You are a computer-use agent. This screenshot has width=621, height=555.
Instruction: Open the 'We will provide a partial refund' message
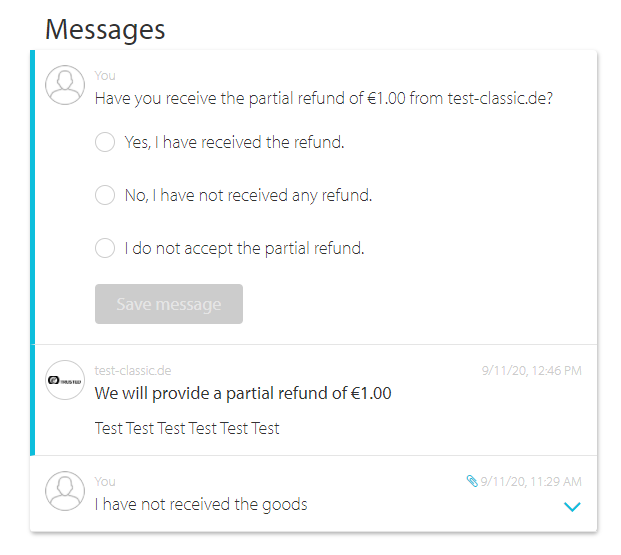[x=243, y=393]
